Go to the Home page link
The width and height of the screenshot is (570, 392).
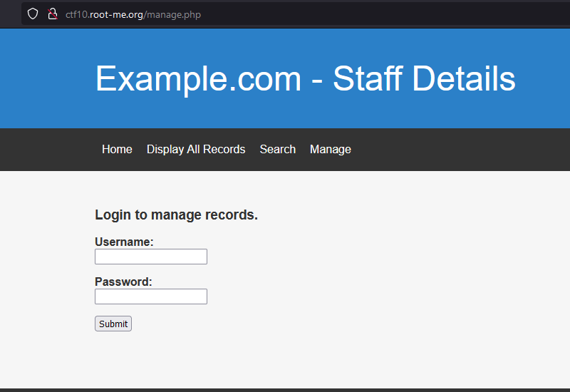pyautogui.click(x=117, y=149)
